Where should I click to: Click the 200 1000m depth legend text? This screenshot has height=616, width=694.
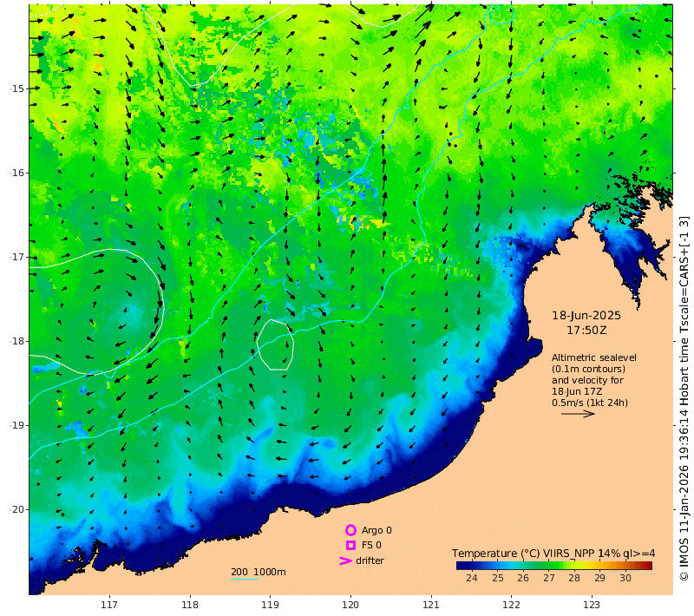(258, 572)
